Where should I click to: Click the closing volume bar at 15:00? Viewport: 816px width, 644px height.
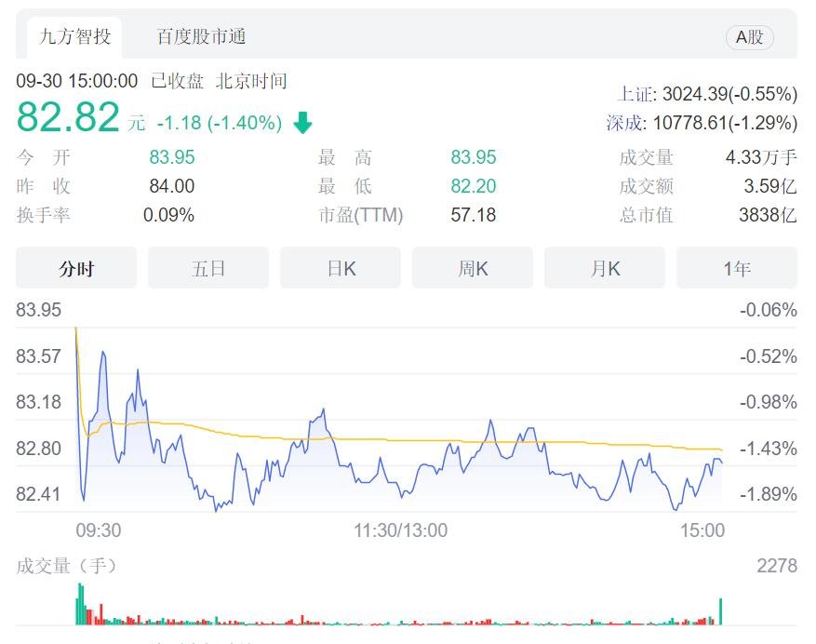click(721, 611)
